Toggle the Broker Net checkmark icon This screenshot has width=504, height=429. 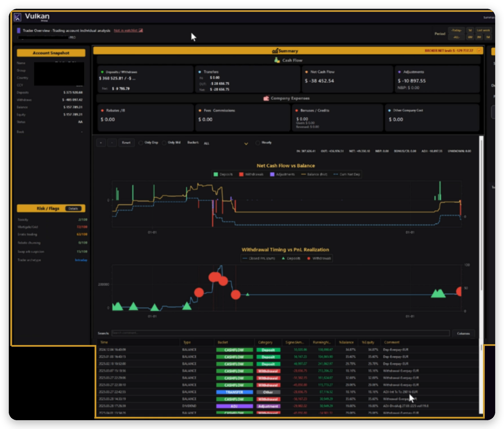tap(479, 51)
